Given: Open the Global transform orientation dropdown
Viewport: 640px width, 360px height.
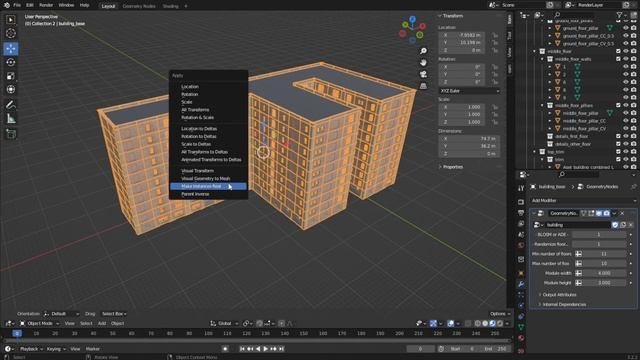Looking at the screenshot, I should point(224,324).
